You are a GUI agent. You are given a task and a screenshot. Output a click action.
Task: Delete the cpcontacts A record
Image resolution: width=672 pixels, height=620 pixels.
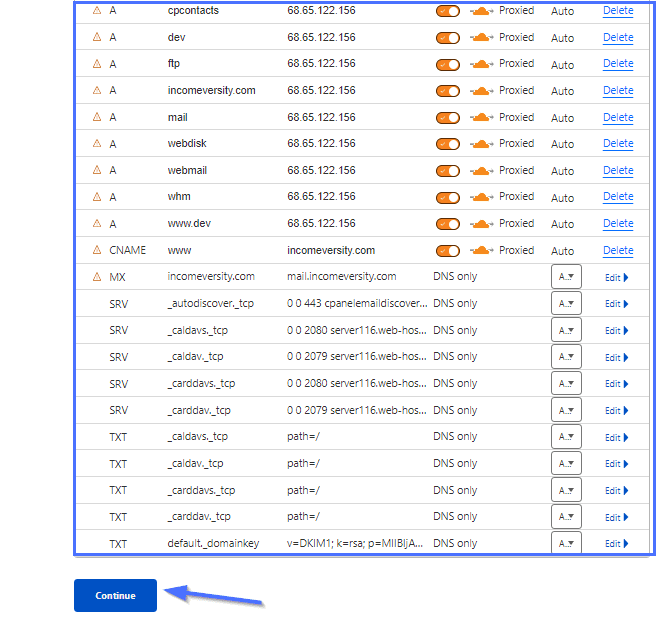618,11
